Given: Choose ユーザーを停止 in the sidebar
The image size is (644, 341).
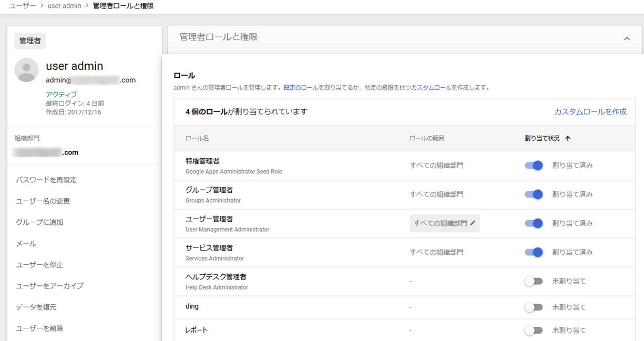Looking at the screenshot, I should [x=39, y=265].
